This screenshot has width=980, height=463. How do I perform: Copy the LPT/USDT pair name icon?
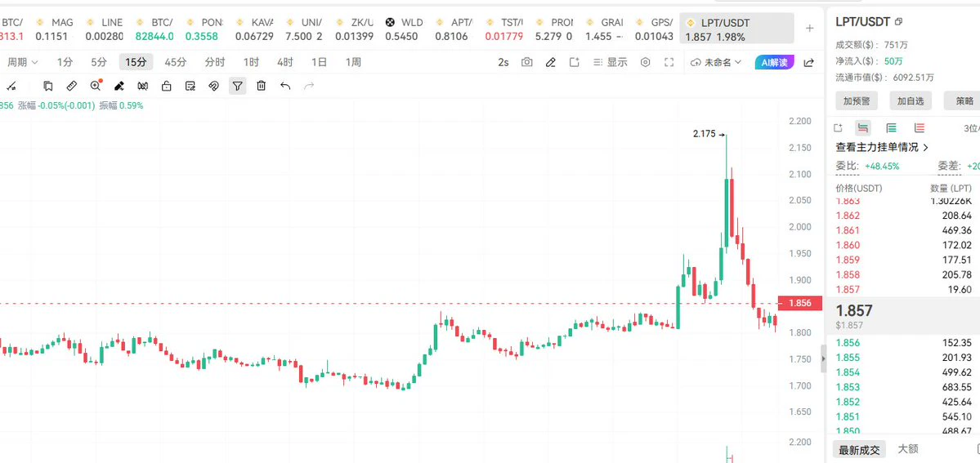click(899, 22)
